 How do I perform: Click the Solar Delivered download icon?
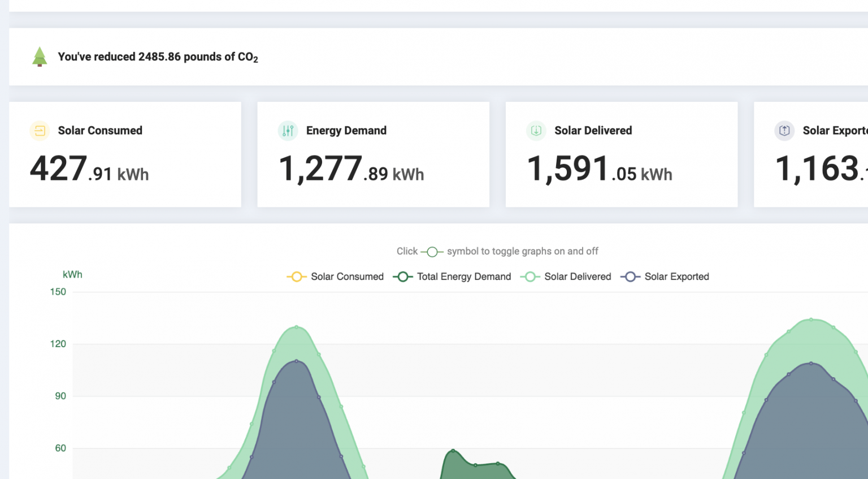[536, 131]
